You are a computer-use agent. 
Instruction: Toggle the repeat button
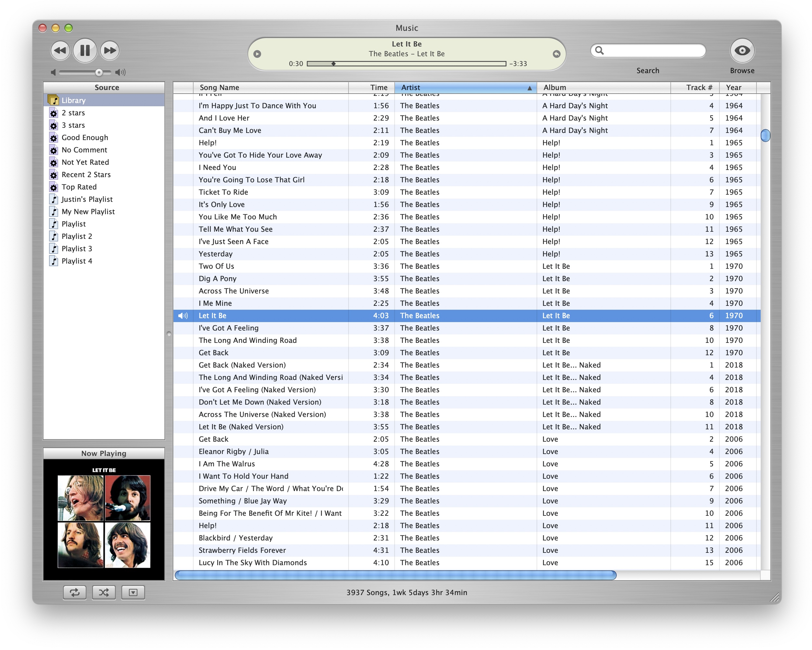(x=75, y=592)
